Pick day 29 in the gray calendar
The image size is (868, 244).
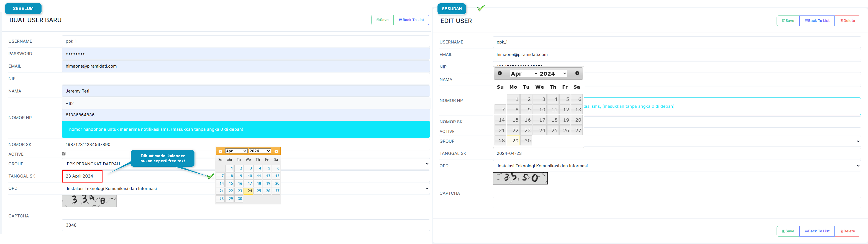[x=514, y=141]
